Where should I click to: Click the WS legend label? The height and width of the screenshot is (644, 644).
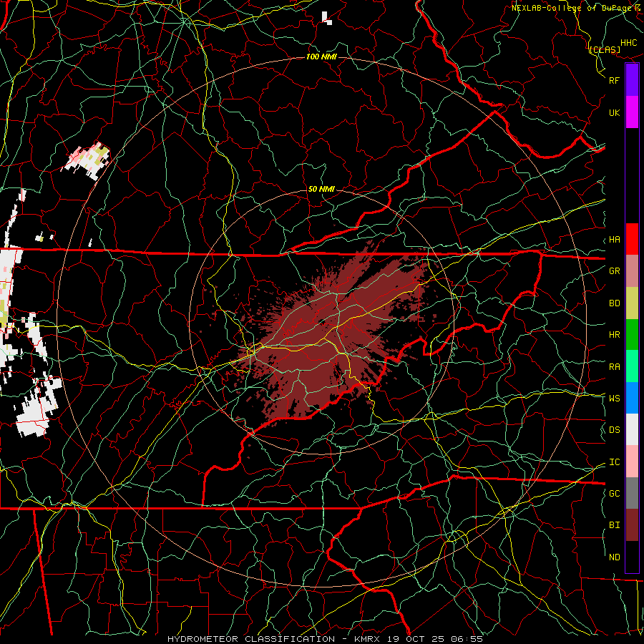(615, 399)
